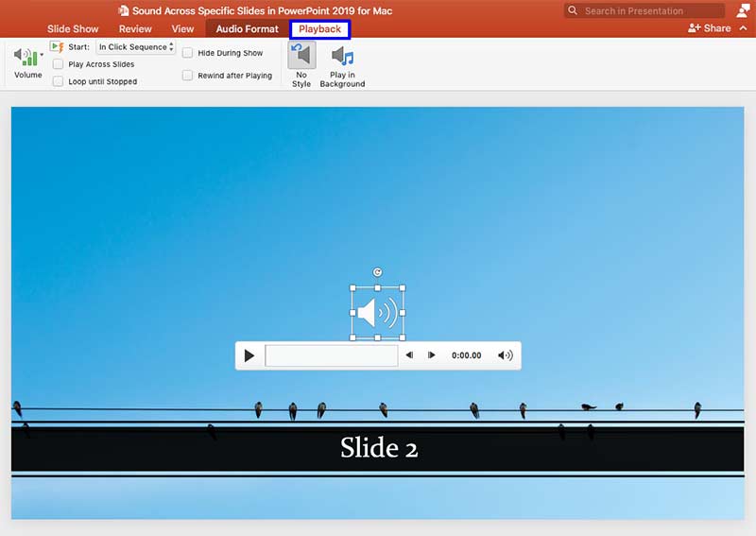
Task: Click the PowerPoint document icon in title
Action: point(124,10)
